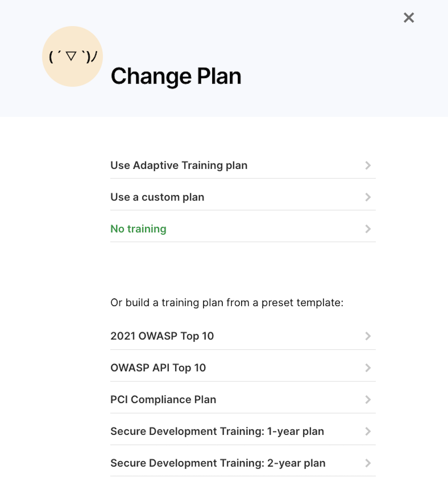The width and height of the screenshot is (448, 482).
Task: Select the No training option
Action: [x=138, y=229]
